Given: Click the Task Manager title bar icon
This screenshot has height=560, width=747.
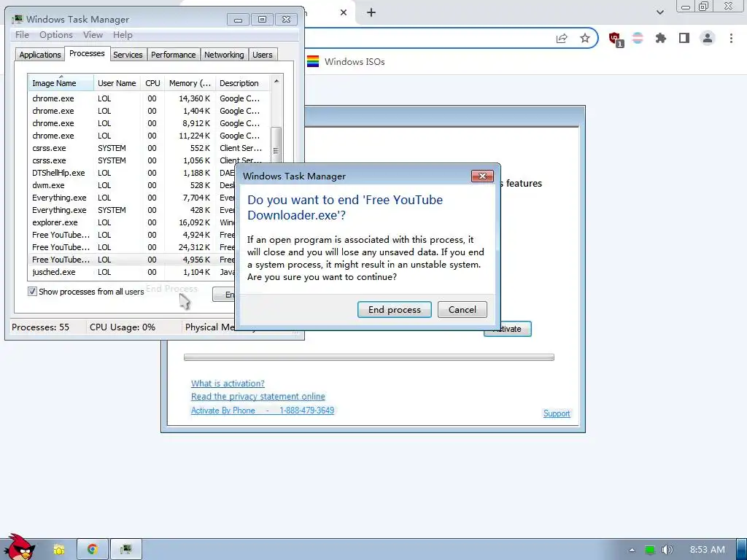Looking at the screenshot, I should coord(18,19).
